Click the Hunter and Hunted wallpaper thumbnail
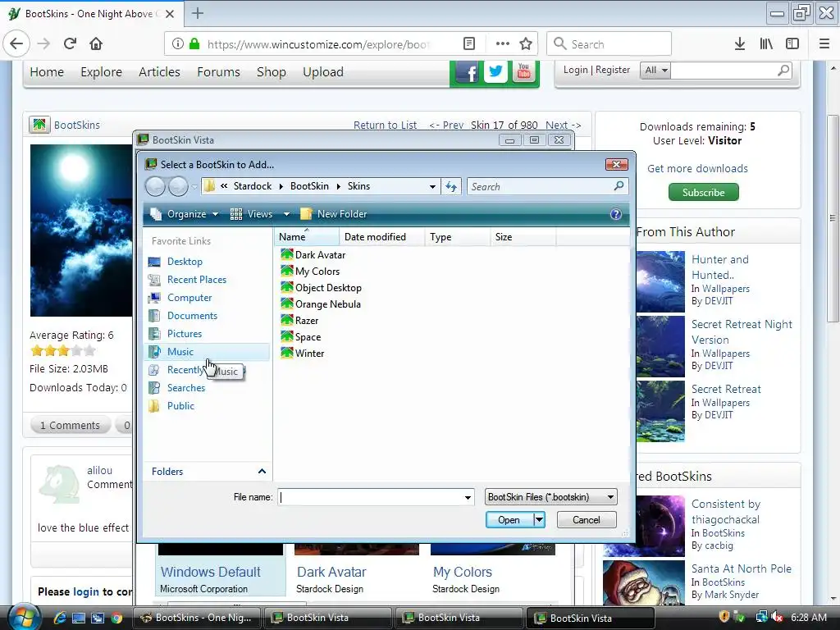The width and height of the screenshot is (840, 630). 660,282
